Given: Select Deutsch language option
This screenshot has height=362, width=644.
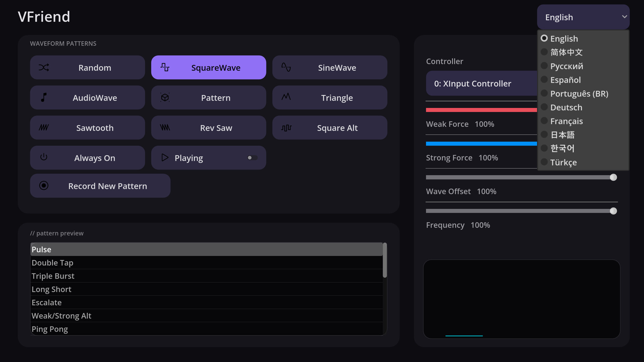Looking at the screenshot, I should [583, 107].
